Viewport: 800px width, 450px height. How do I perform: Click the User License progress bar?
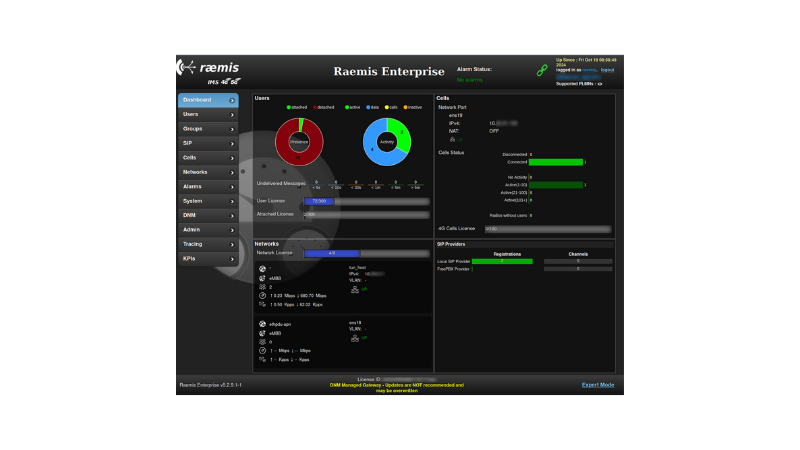point(367,202)
